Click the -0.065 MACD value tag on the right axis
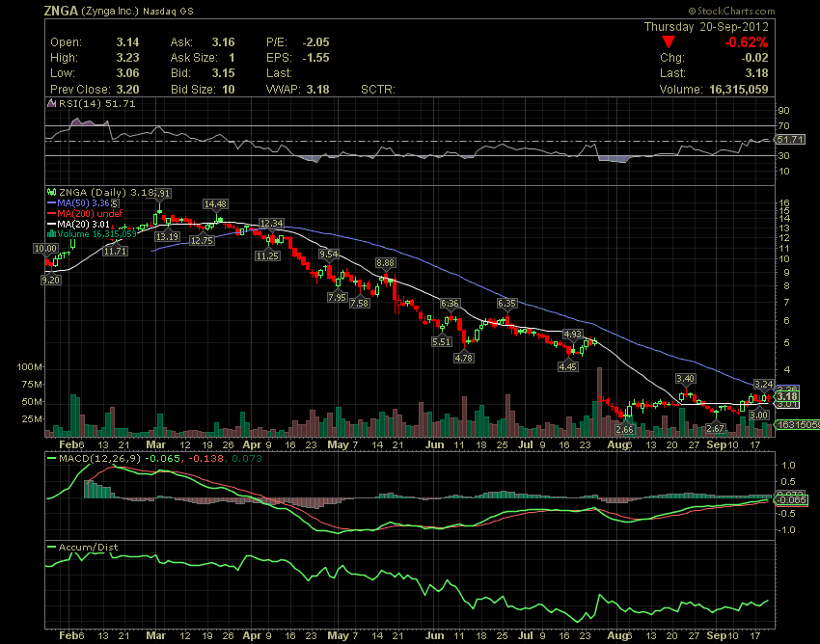This screenshot has height=644, width=820. [791, 499]
